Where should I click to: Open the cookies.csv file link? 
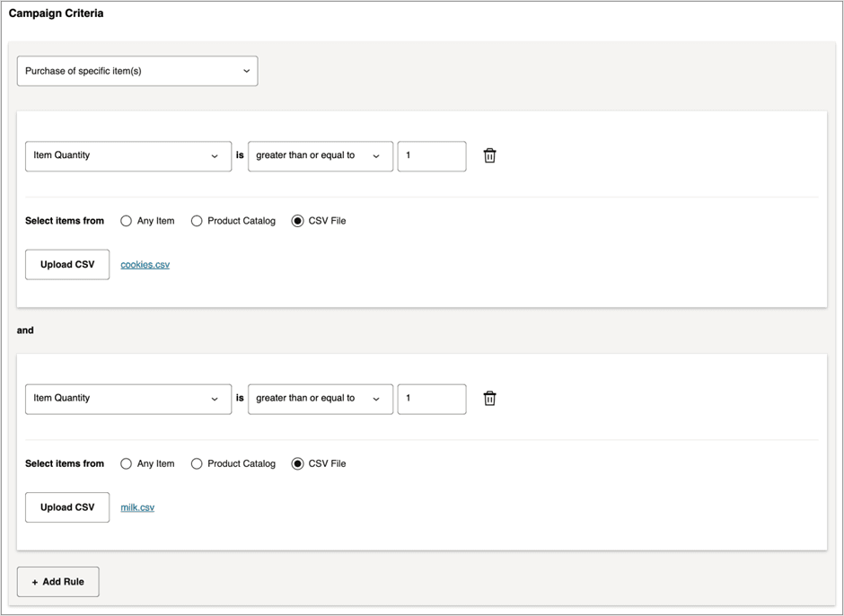[145, 265]
